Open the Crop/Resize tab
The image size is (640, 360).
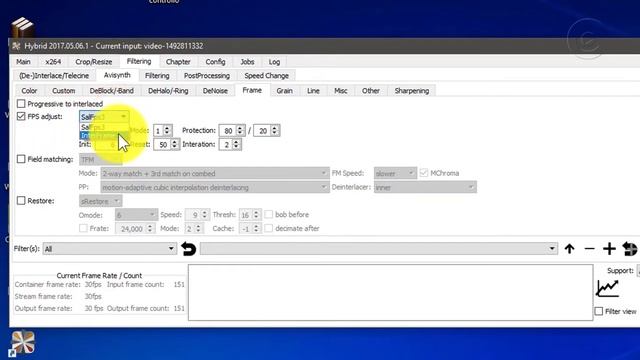pyautogui.click(x=94, y=62)
